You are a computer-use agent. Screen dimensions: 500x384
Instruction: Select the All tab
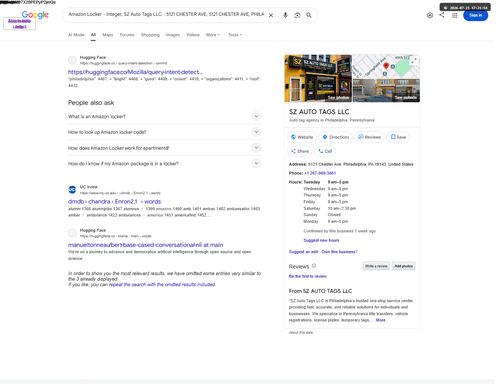(93, 35)
